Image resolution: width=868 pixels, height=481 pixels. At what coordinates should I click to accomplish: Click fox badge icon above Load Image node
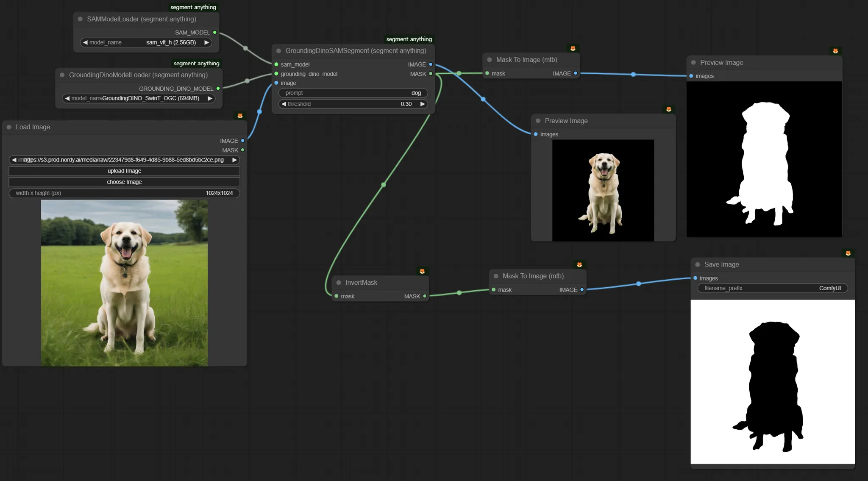click(240, 116)
